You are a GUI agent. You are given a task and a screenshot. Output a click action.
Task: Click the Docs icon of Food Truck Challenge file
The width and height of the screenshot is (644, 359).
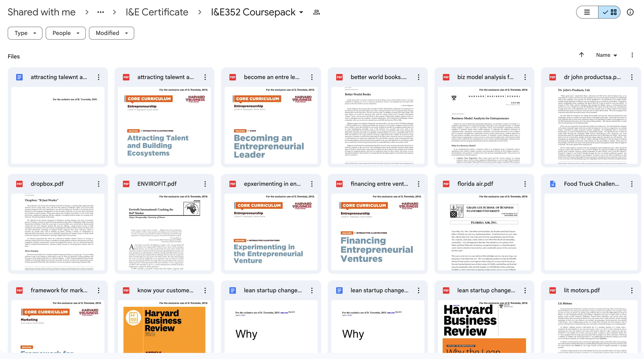tap(552, 184)
